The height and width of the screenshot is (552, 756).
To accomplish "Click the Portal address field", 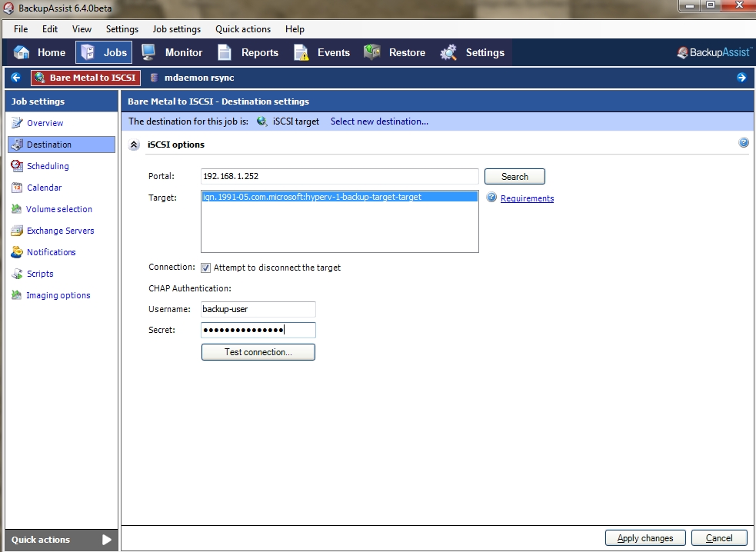I will pos(339,177).
